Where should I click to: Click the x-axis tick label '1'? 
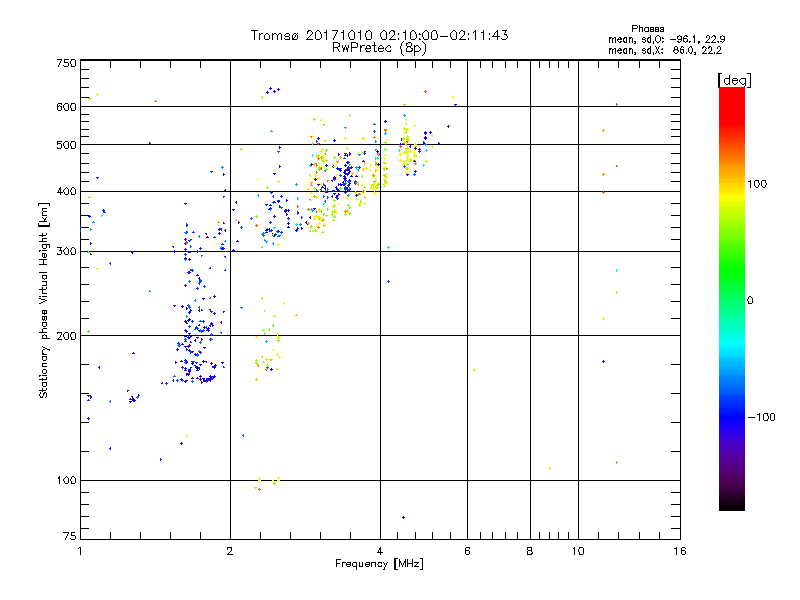pyautogui.click(x=80, y=551)
